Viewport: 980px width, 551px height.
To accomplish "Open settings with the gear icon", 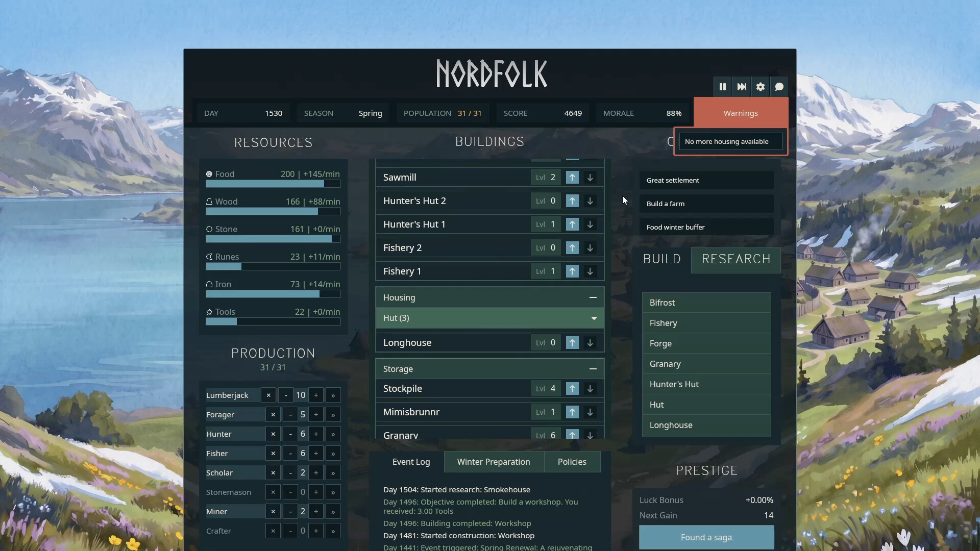I will point(761,87).
